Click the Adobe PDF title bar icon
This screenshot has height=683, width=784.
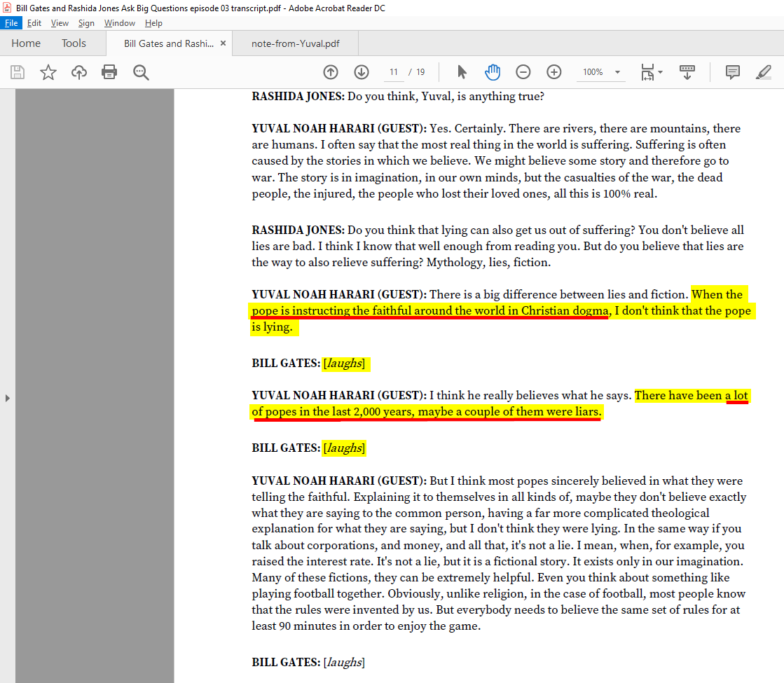pyautogui.click(x=7, y=8)
